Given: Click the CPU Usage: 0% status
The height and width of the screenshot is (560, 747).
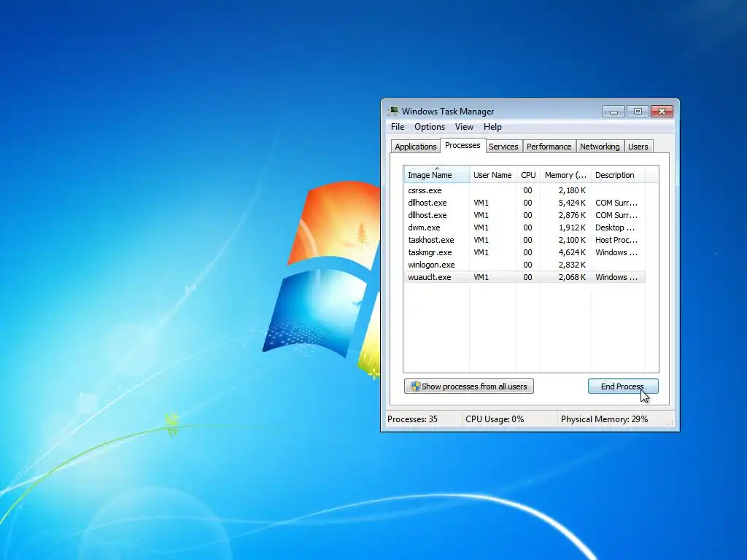Looking at the screenshot, I should [x=495, y=419].
